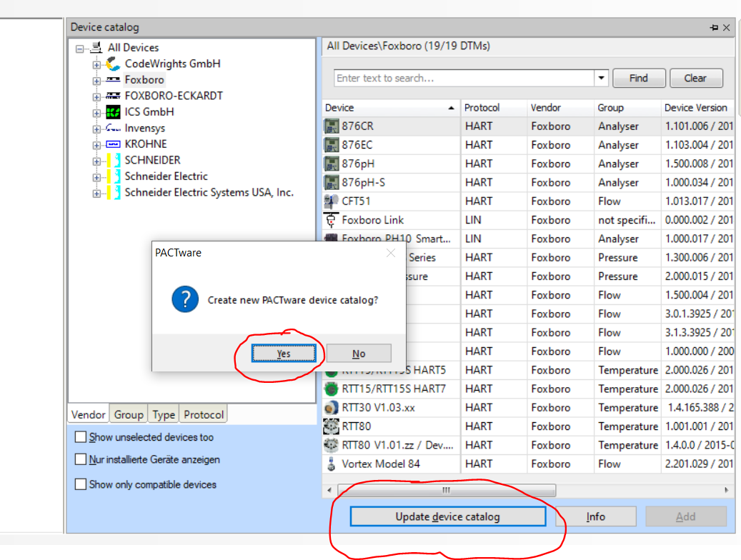Click the Schneider Electric Systems USA icon
The width and height of the screenshot is (741, 560).
(114, 192)
